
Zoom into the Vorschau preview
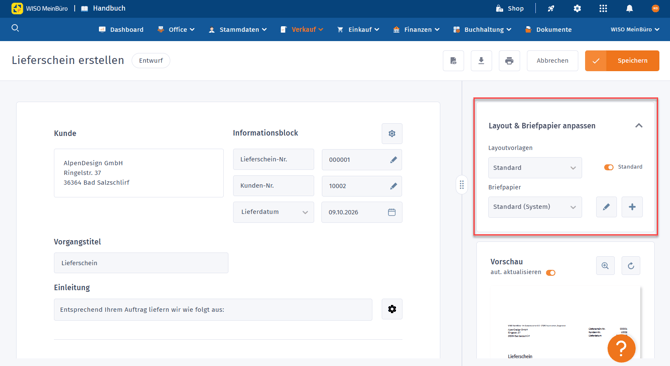pos(605,266)
